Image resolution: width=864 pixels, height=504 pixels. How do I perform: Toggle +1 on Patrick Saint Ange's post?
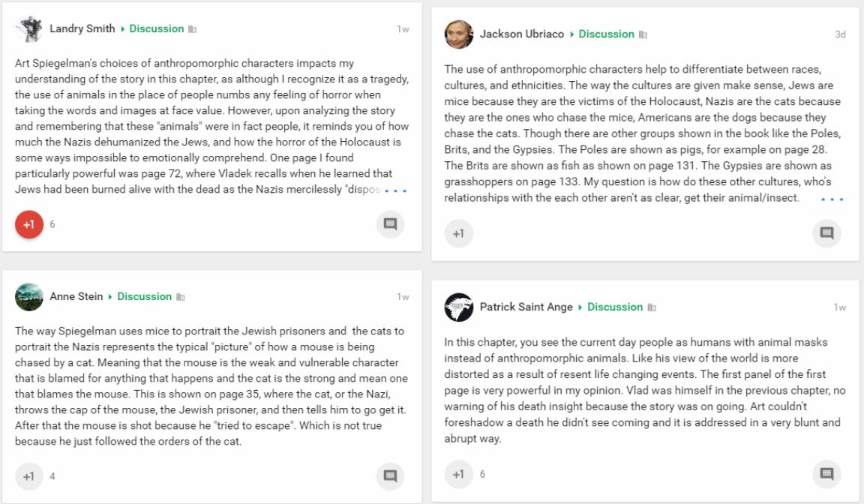pyautogui.click(x=458, y=474)
